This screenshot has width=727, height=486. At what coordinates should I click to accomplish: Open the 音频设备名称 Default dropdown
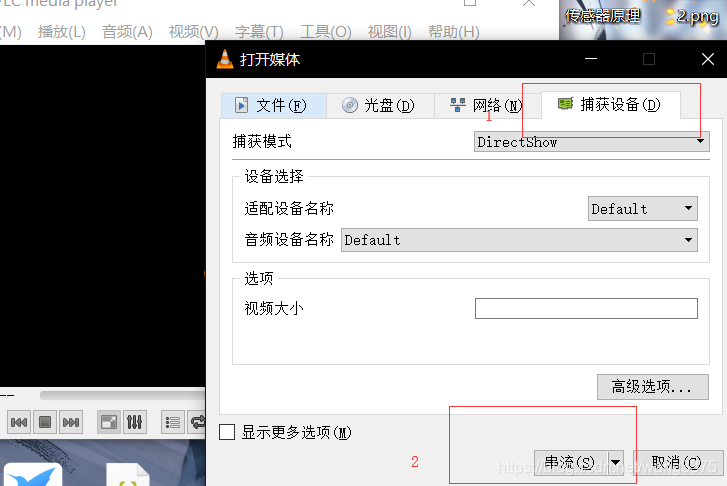(519, 240)
